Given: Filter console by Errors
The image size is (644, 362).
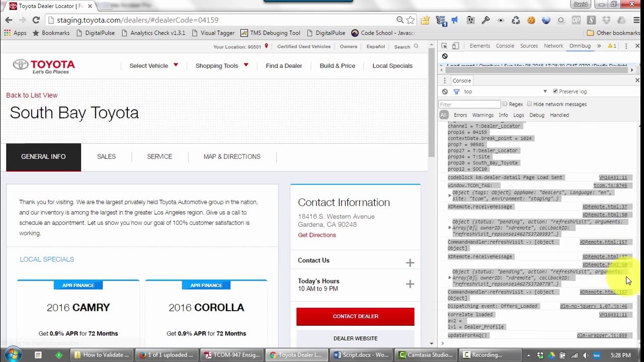Looking at the screenshot, I should (x=460, y=115).
